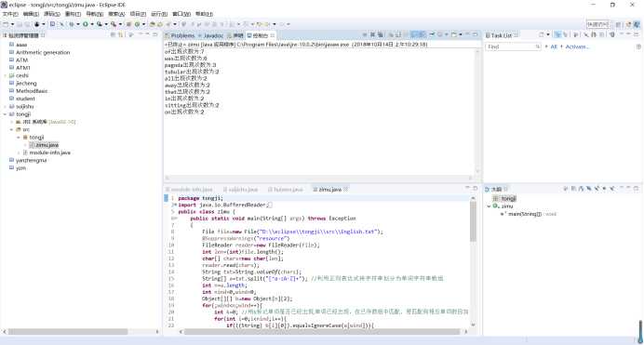Switch to the Declaration (声明) tab
Screen dimensions: 644x345
(x=235, y=35)
